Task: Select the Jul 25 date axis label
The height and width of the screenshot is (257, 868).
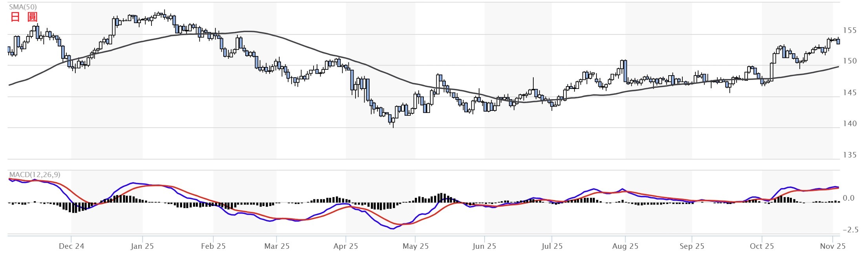Action: pos(552,246)
